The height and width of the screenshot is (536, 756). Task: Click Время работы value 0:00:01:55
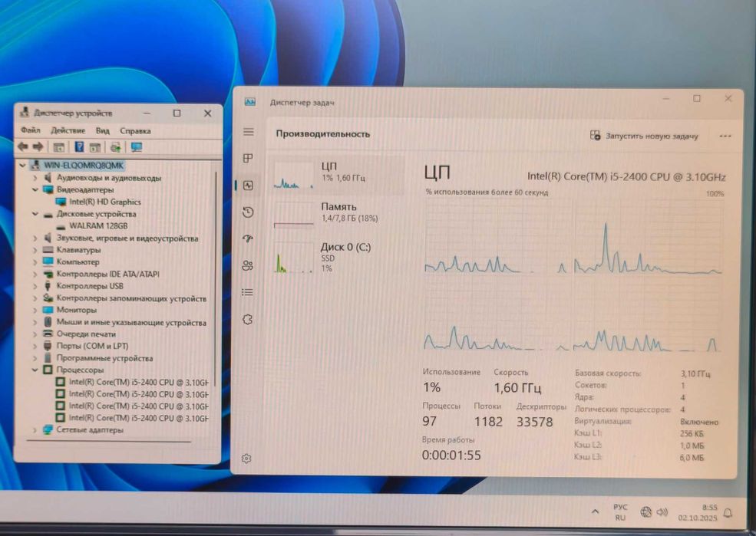[x=451, y=455]
